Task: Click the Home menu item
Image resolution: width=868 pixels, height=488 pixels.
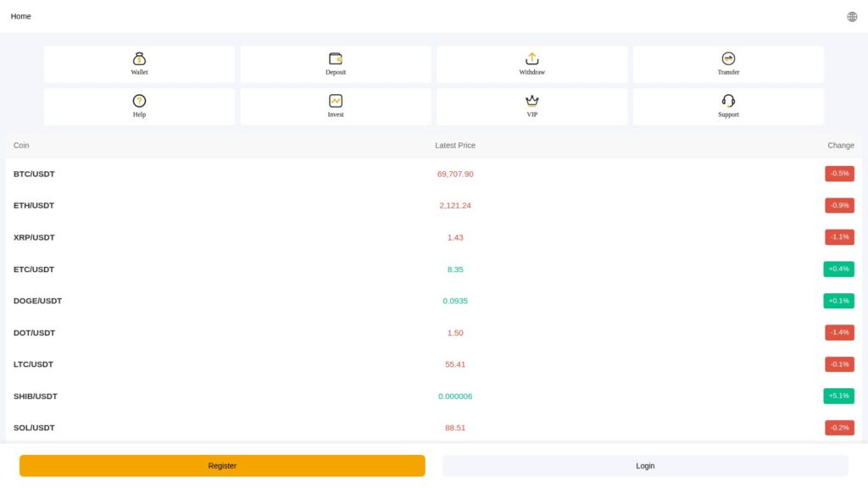Action: 19,16
